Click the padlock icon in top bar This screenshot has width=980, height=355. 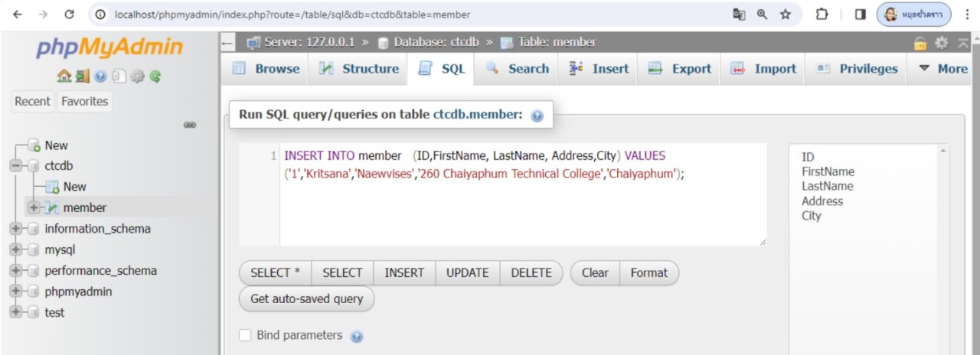pos(920,43)
